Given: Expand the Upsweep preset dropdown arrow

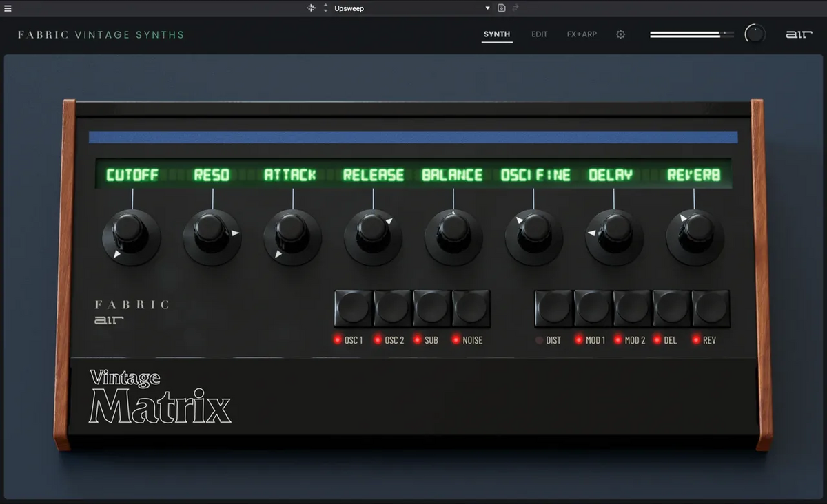Looking at the screenshot, I should coord(487,8).
